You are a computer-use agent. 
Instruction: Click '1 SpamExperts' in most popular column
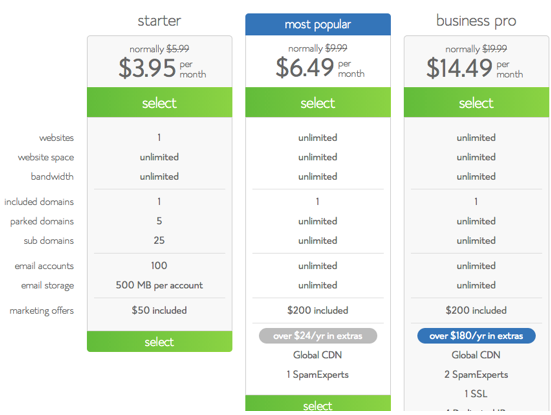pyautogui.click(x=318, y=375)
